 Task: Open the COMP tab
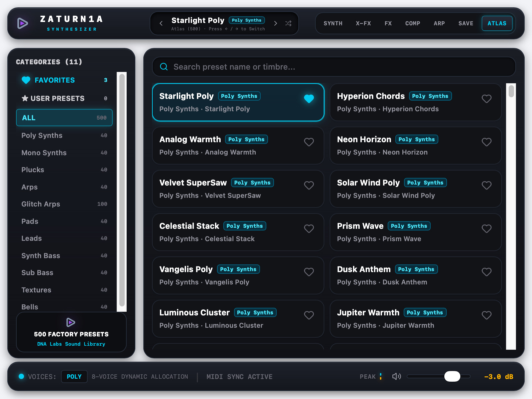pos(413,23)
